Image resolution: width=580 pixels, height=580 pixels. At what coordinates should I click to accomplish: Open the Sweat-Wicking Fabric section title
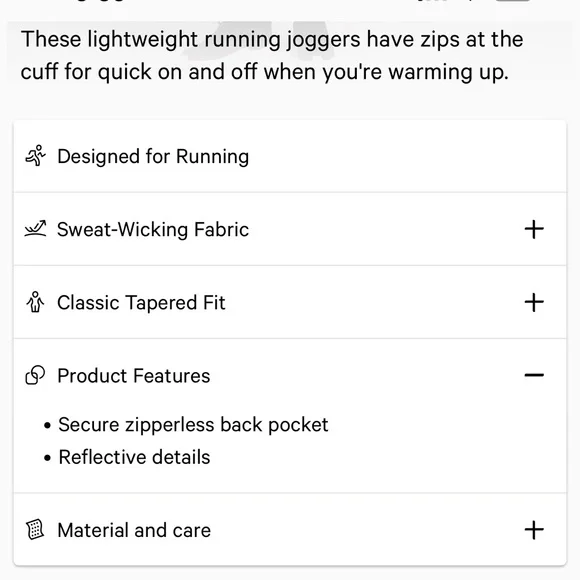tap(153, 229)
